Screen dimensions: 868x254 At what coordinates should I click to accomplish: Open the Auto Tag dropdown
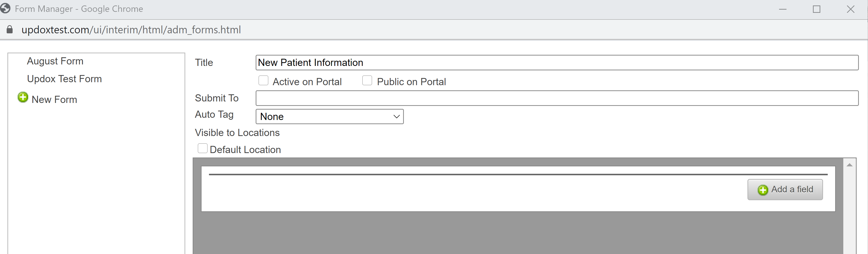coord(330,117)
